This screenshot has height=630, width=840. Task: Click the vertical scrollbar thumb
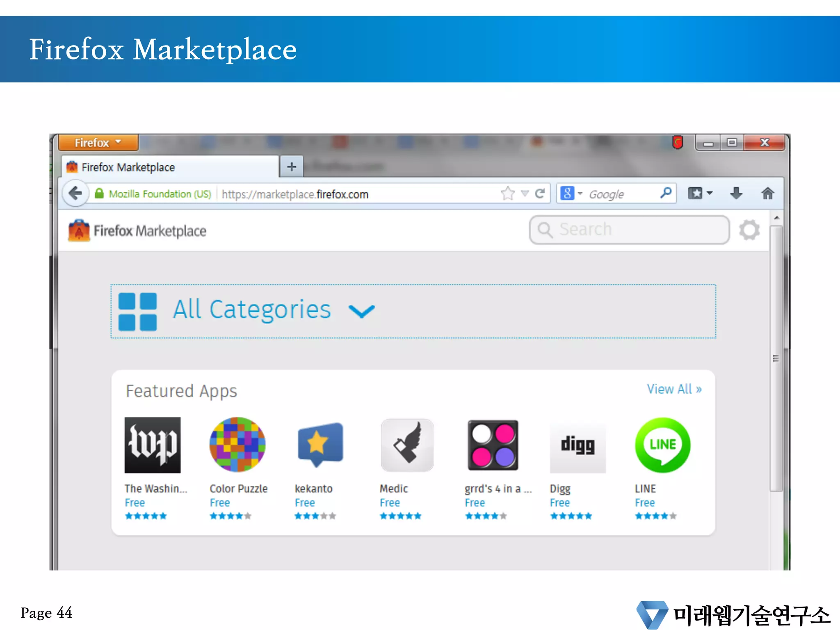[x=776, y=358]
